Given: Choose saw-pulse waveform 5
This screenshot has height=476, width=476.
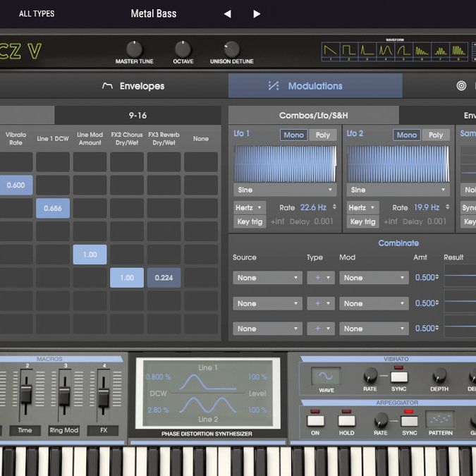Looking at the screenshot, I should tap(404, 51).
